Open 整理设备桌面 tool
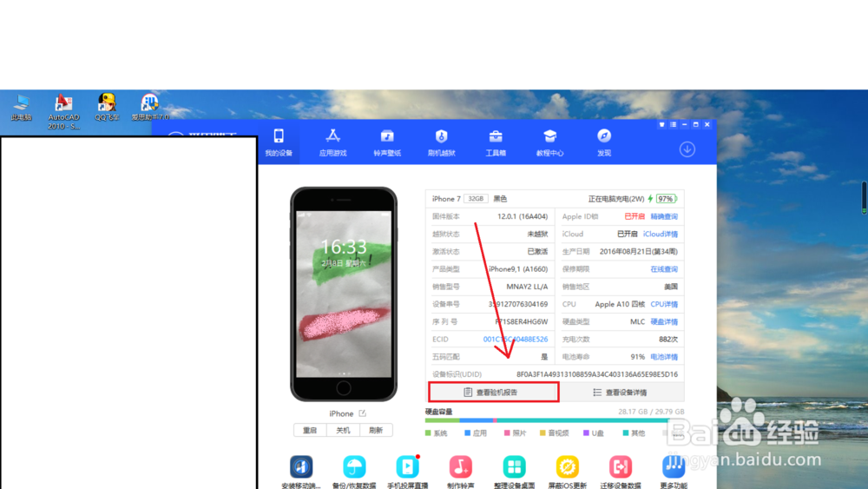 514,472
